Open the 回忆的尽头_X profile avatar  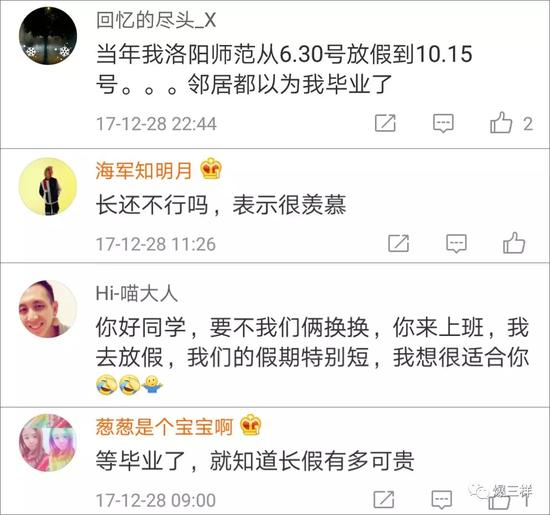click(x=48, y=35)
